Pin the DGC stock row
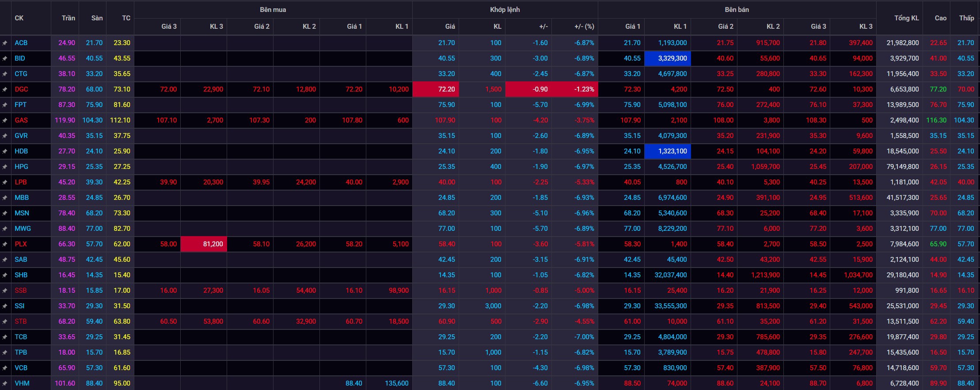Image resolution: width=980 pixels, height=390 pixels. (5, 89)
